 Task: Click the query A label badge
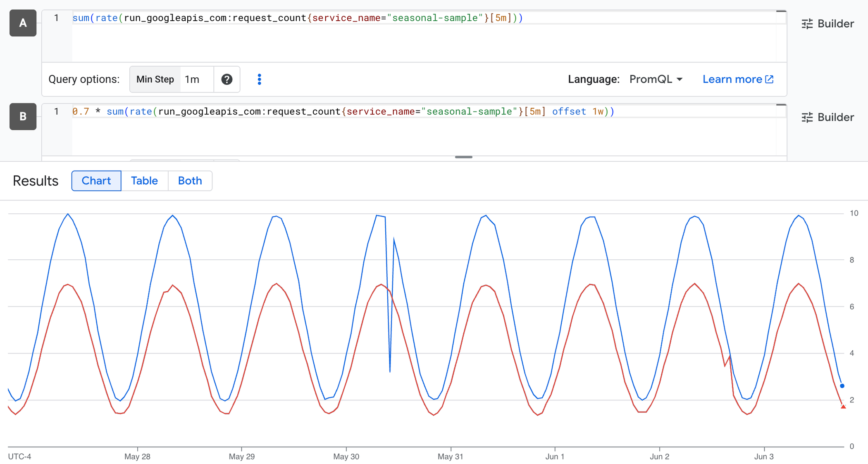(x=23, y=23)
